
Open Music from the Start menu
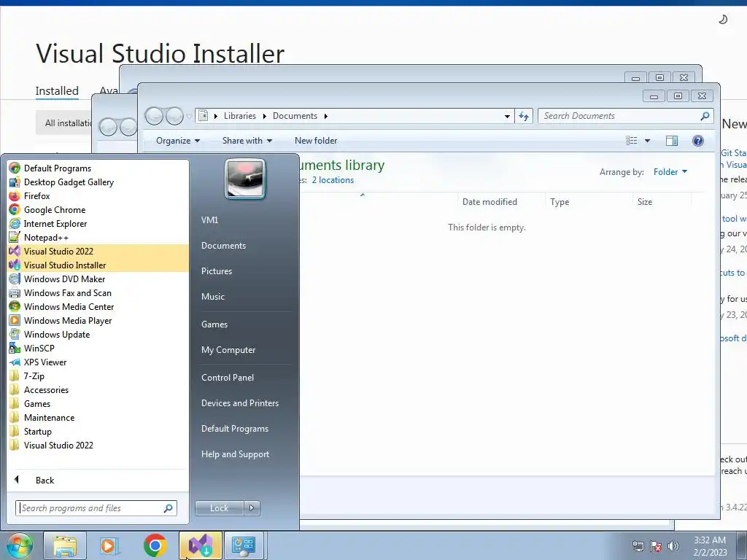click(x=244, y=296)
